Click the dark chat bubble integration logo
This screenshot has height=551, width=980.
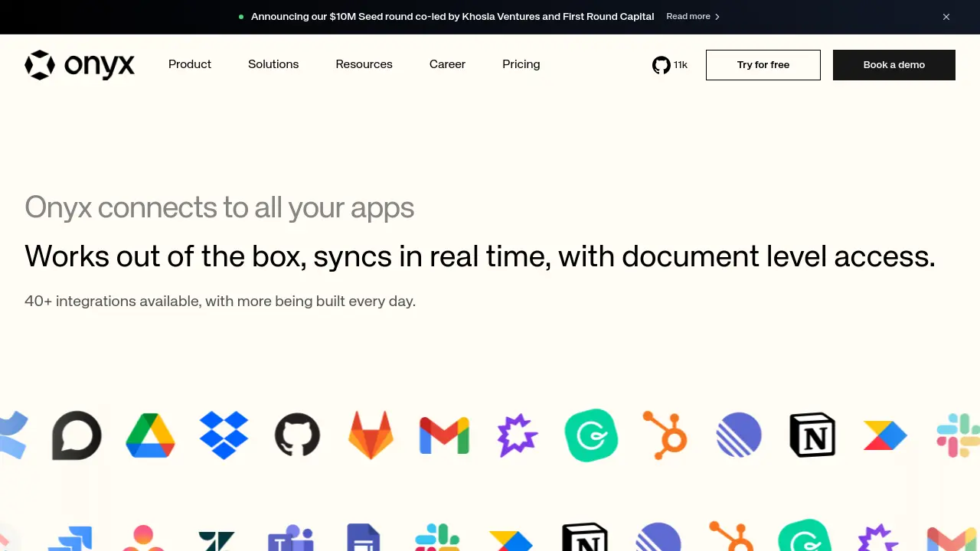click(x=77, y=435)
